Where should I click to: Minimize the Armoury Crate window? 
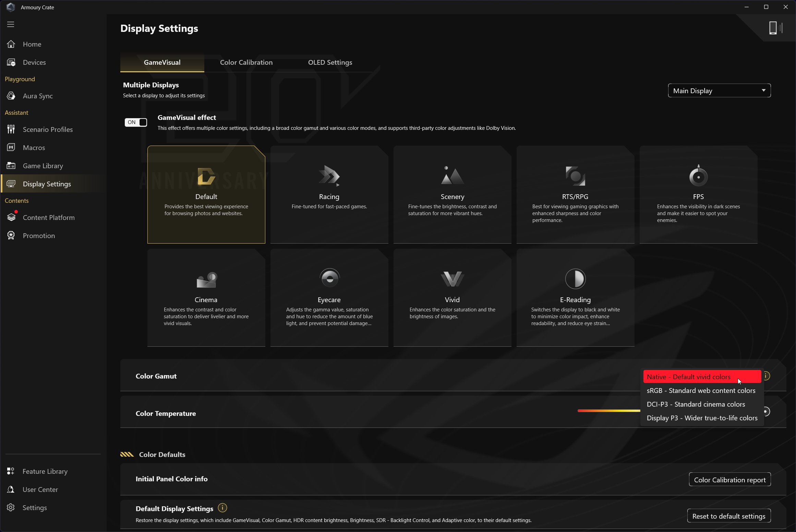click(x=747, y=7)
